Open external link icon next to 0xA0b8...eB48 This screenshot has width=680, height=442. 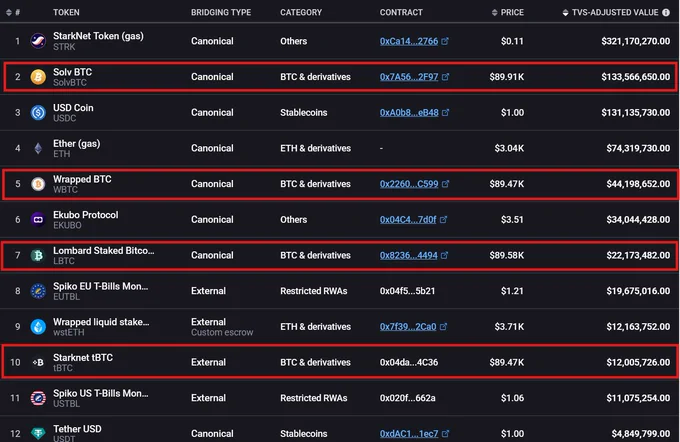[x=445, y=112]
